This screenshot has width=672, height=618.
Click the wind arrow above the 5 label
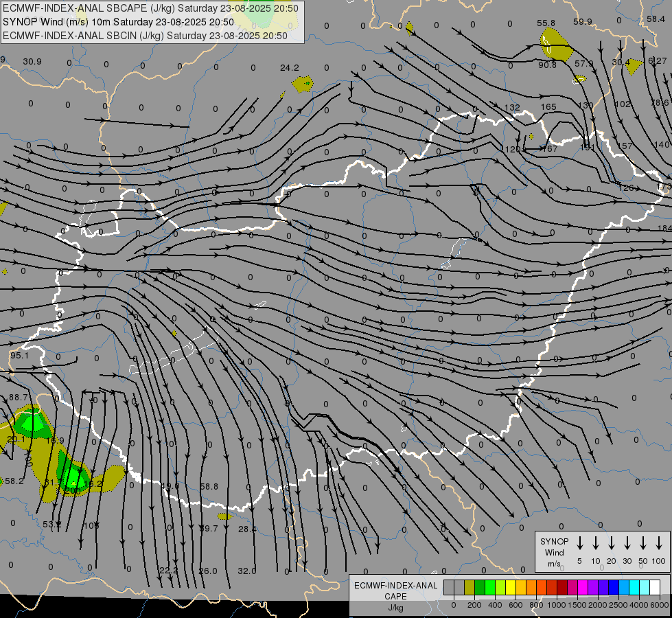580,543
